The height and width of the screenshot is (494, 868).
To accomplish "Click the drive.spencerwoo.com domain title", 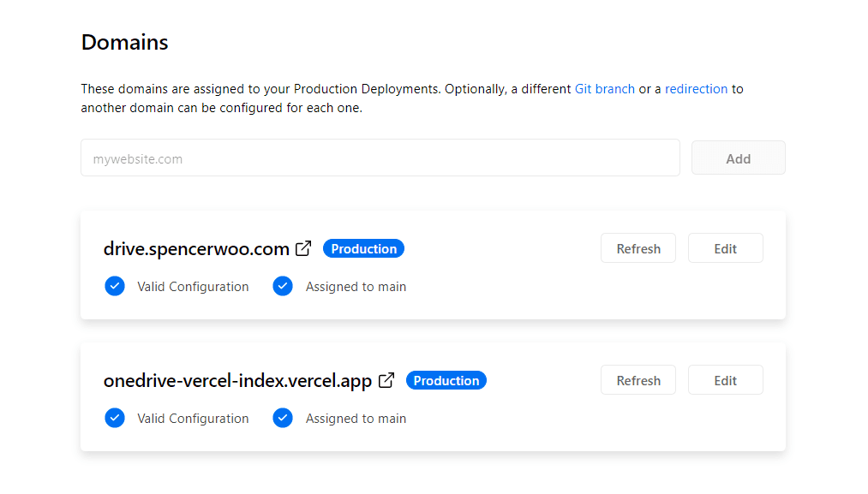I will [x=195, y=247].
